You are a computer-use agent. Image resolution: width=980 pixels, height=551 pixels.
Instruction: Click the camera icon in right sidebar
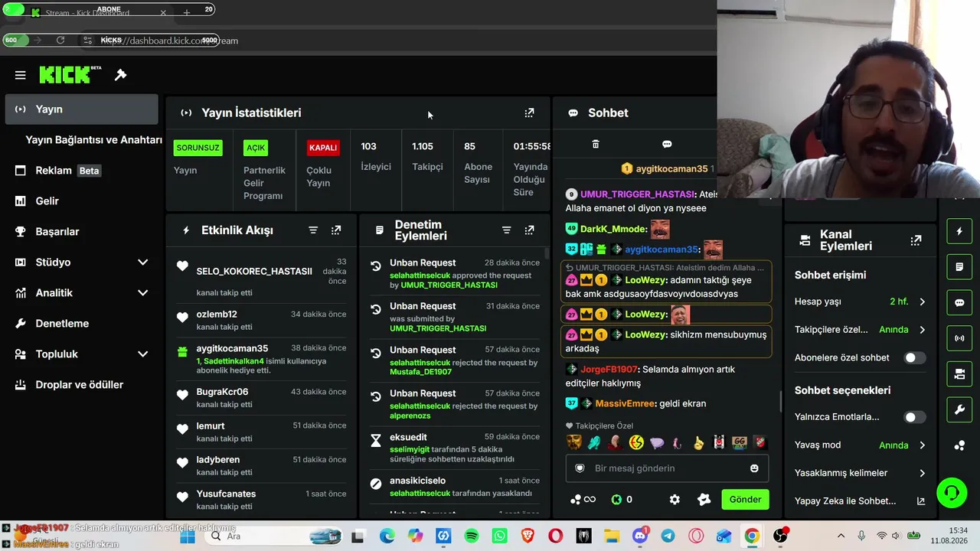click(x=959, y=374)
